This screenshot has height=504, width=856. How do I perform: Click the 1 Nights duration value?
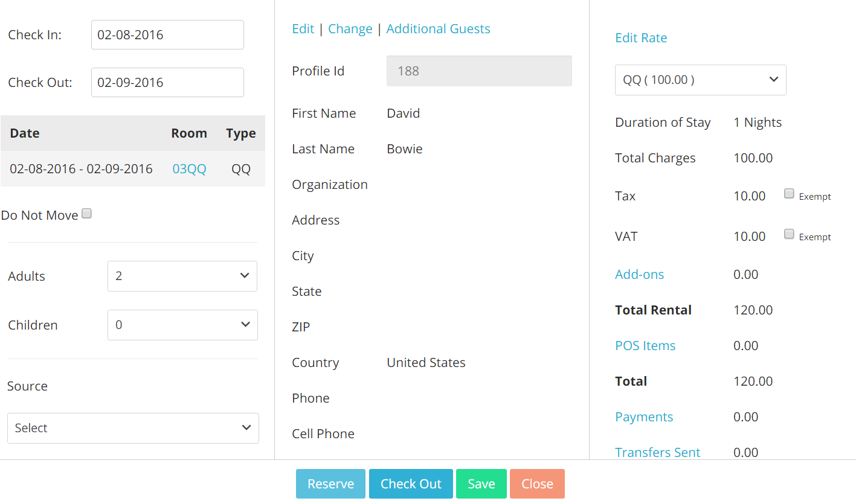[758, 123]
